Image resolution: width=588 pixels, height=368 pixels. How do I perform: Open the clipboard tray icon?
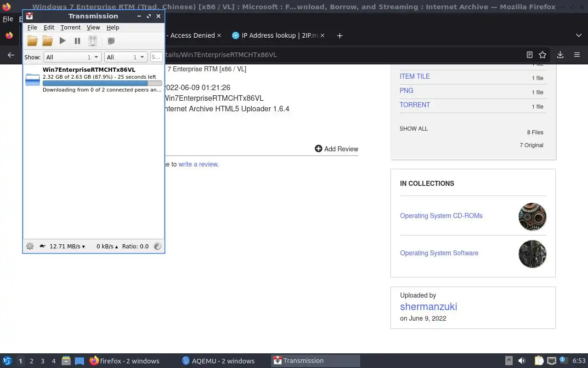coord(539,361)
